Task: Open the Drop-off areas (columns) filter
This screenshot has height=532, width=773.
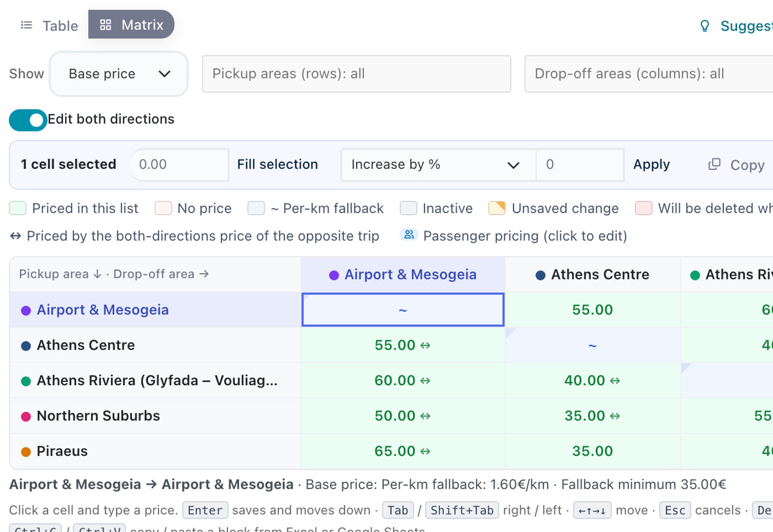Action: coord(649,73)
